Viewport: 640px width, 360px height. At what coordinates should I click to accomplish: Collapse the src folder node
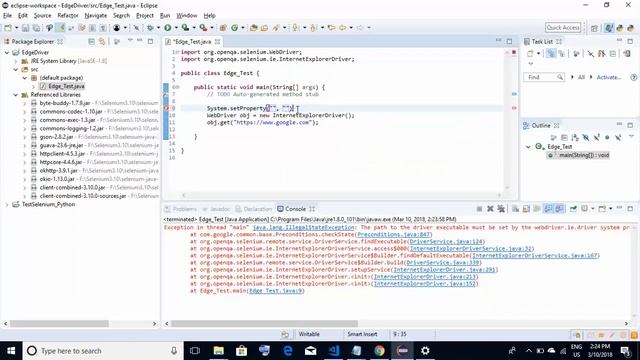click(16, 70)
